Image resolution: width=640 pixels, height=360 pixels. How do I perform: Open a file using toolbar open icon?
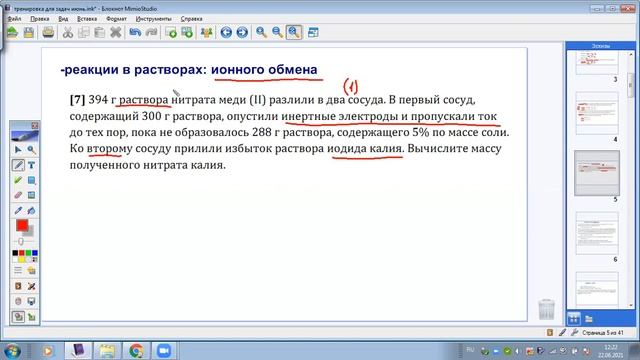click(12, 32)
